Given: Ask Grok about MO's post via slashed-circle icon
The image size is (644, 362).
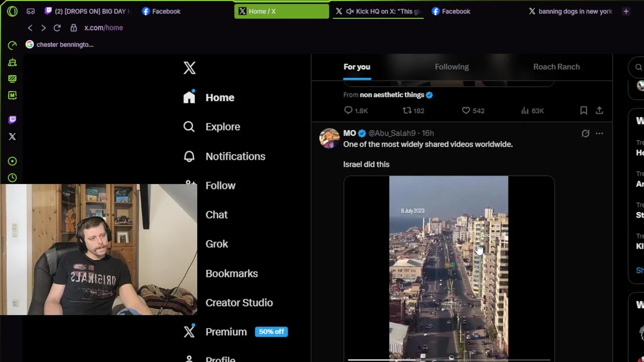Looking at the screenshot, I should tap(586, 133).
